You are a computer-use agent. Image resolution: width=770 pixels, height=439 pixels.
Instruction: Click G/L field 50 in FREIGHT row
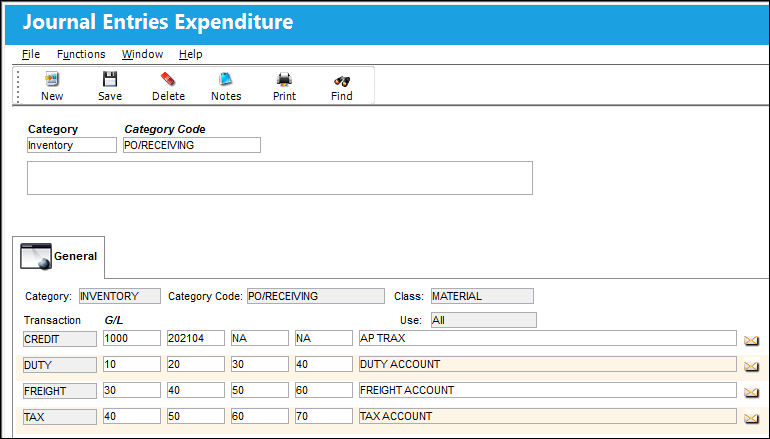(x=260, y=390)
